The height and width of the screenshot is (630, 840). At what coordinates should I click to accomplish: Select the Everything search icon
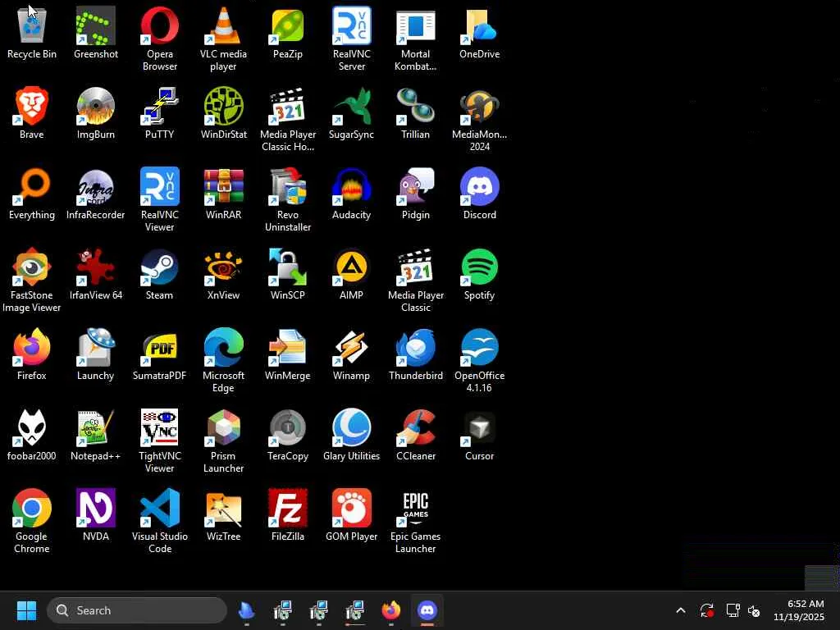pos(32,186)
